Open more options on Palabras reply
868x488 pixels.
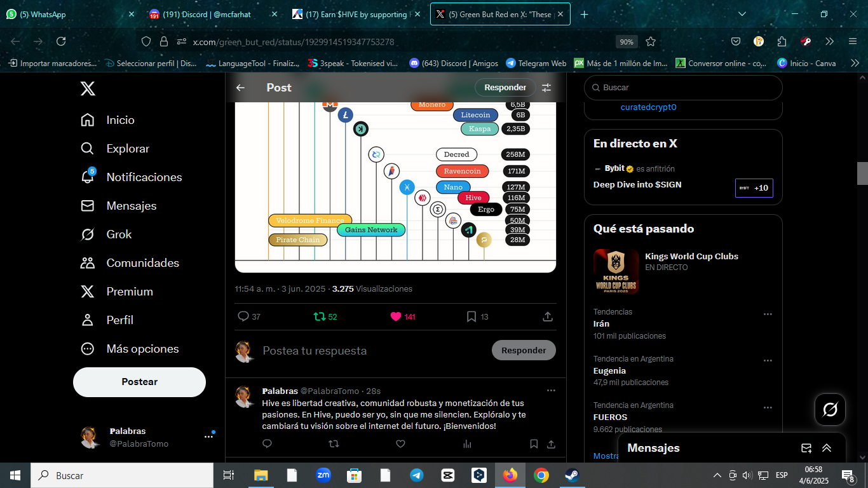[551, 391]
